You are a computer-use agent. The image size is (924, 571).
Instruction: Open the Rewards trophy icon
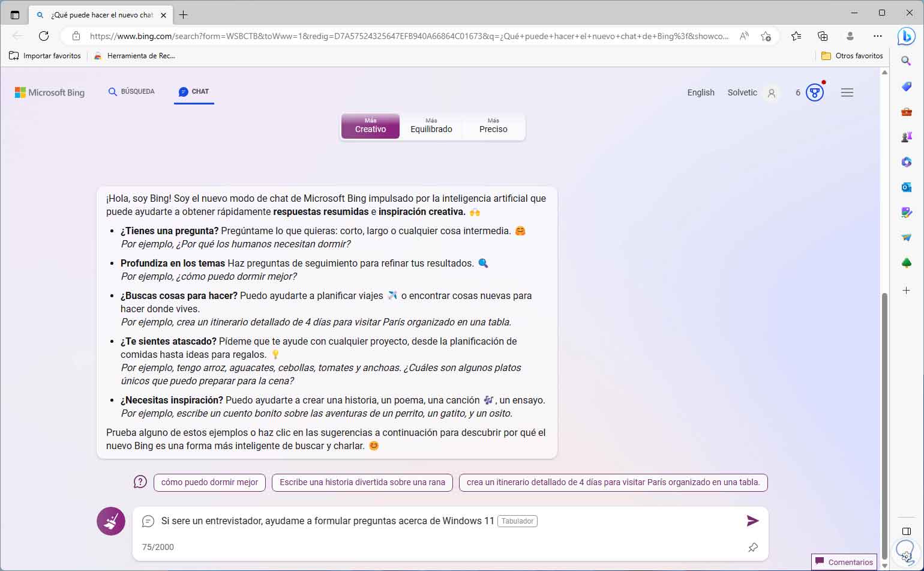tap(814, 92)
